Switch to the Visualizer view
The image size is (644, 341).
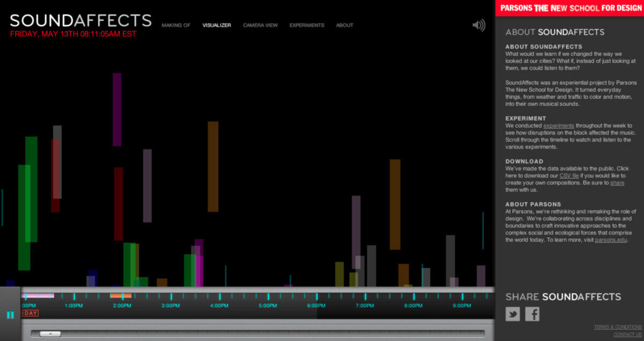(217, 25)
